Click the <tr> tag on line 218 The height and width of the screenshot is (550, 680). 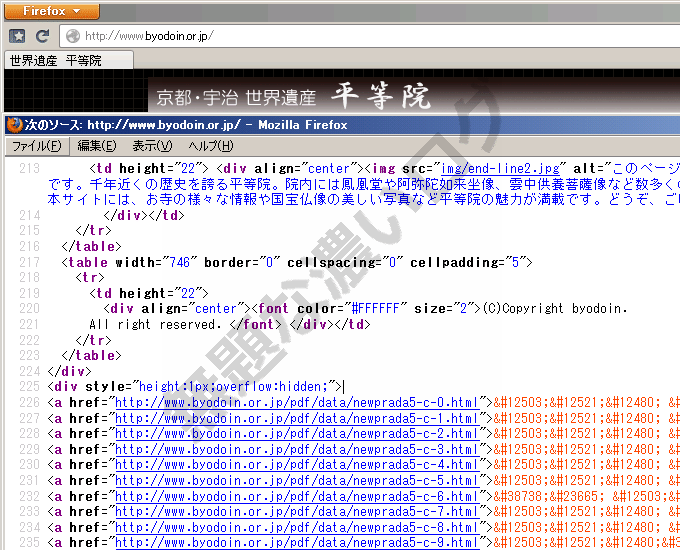(90, 278)
